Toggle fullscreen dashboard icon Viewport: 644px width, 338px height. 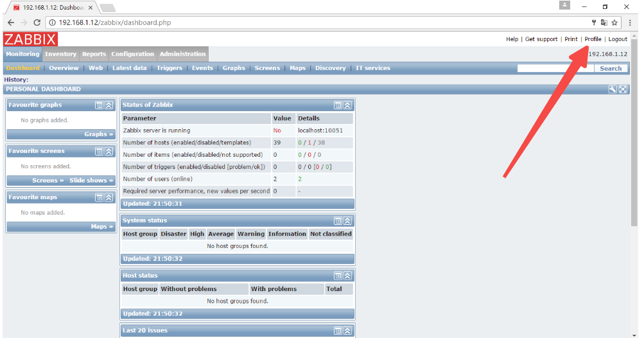point(623,89)
